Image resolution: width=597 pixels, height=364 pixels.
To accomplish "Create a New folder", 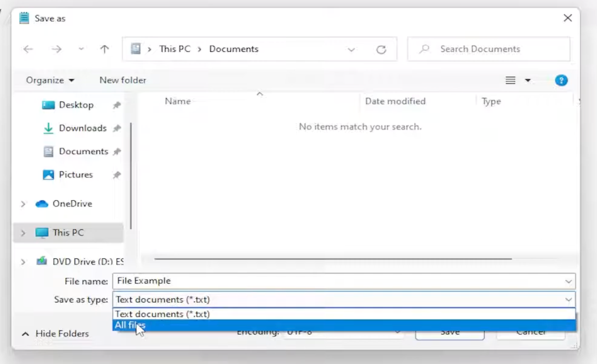I will 122,80.
